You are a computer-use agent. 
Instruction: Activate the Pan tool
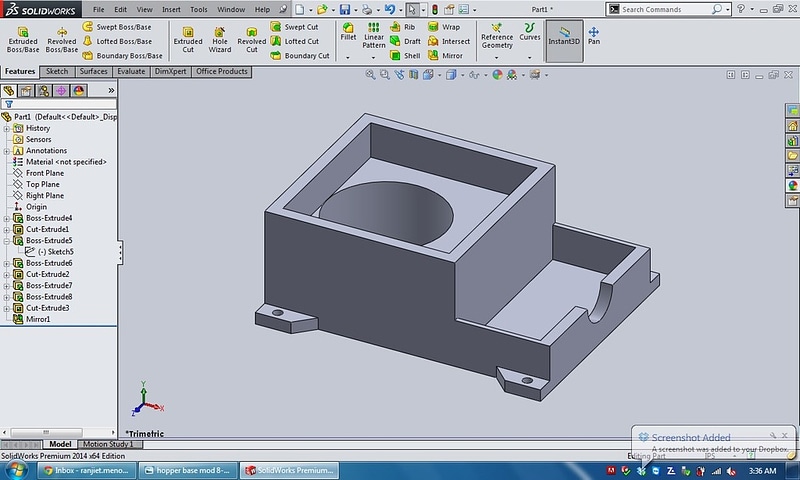593,36
